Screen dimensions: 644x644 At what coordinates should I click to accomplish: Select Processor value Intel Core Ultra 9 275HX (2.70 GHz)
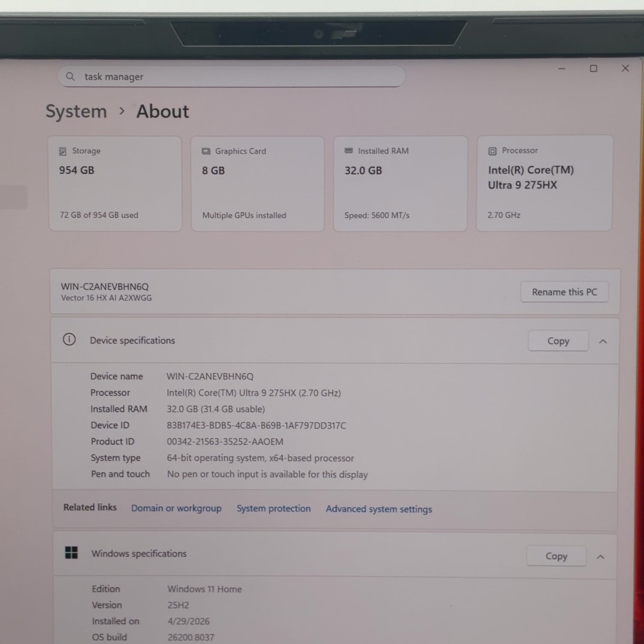click(254, 393)
